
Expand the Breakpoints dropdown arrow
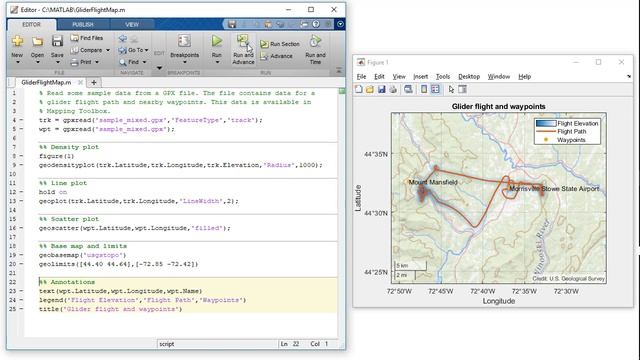(184, 62)
